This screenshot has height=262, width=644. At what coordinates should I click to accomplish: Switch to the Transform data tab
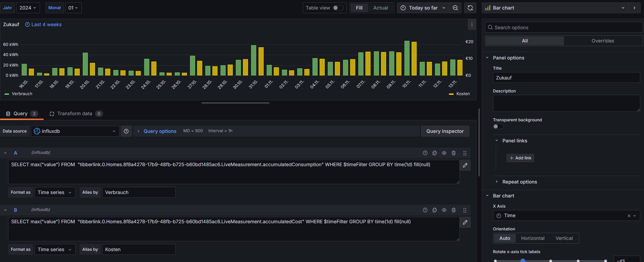point(75,114)
